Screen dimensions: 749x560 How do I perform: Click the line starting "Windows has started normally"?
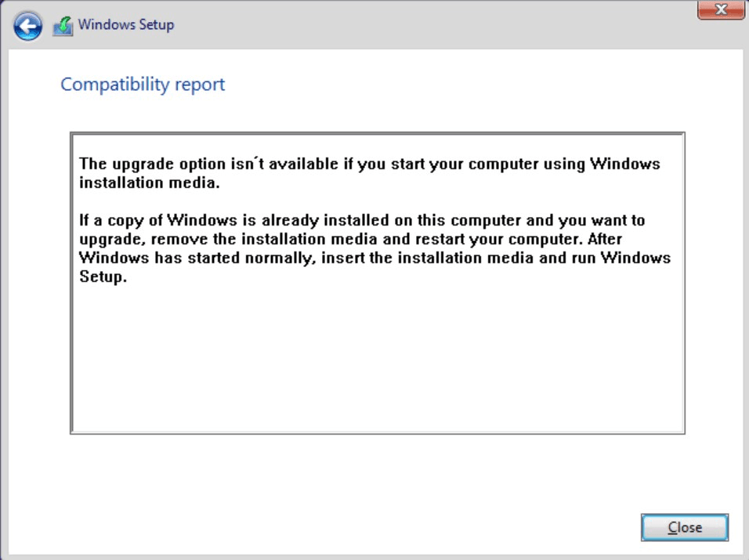point(374,258)
